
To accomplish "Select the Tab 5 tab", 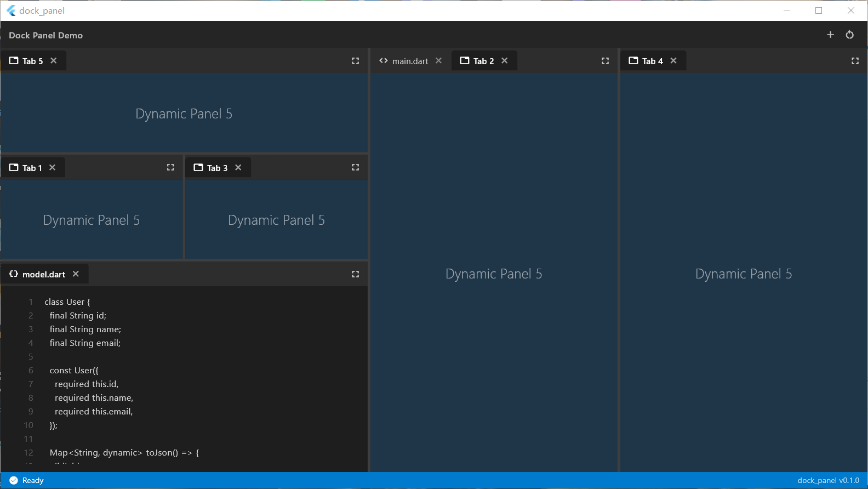I will 33,61.
